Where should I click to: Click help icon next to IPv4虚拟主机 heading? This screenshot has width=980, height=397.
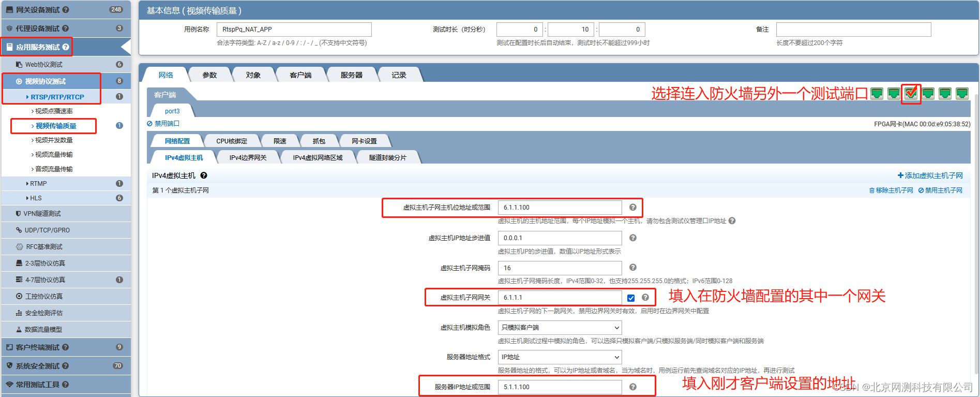click(204, 175)
